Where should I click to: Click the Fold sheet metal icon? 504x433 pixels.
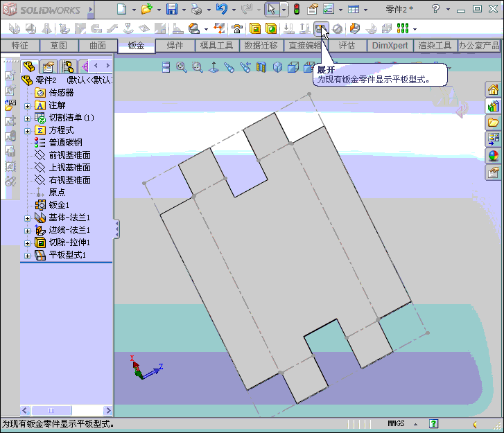(x=304, y=28)
